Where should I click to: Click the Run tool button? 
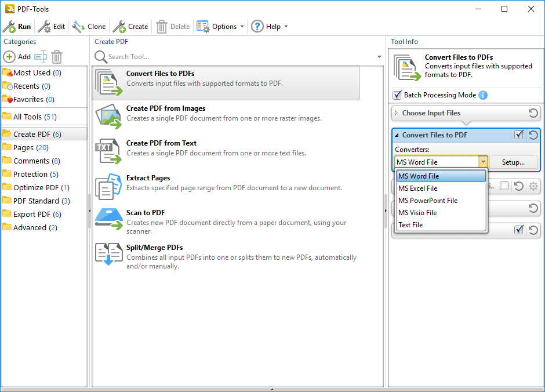[x=17, y=27]
